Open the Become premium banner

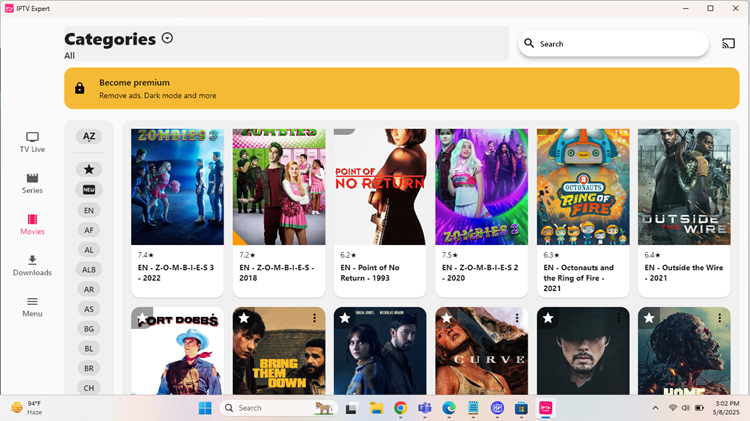(401, 88)
